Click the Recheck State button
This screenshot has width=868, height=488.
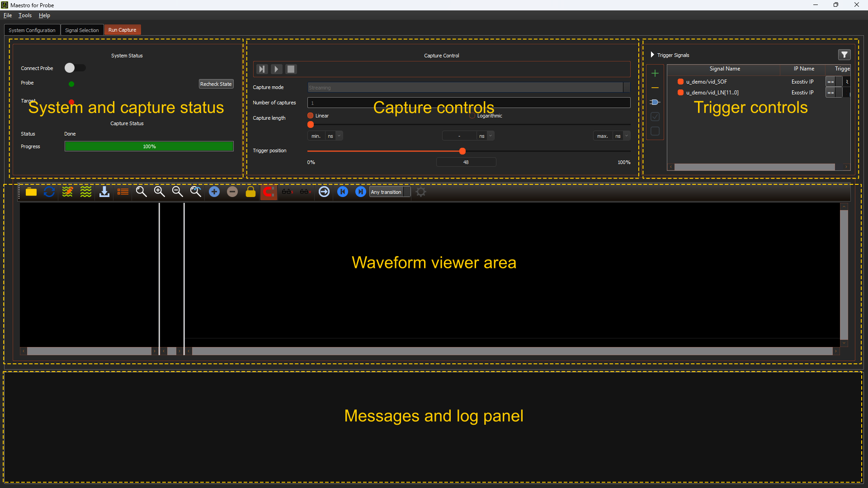(216, 84)
